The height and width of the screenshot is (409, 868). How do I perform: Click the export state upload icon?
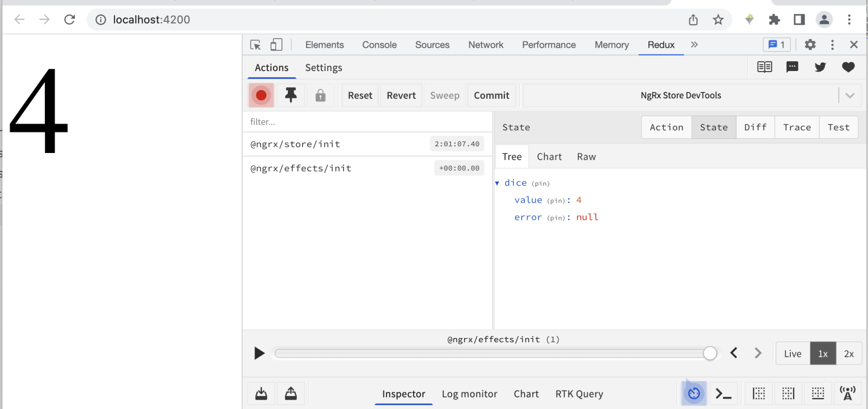coord(291,394)
